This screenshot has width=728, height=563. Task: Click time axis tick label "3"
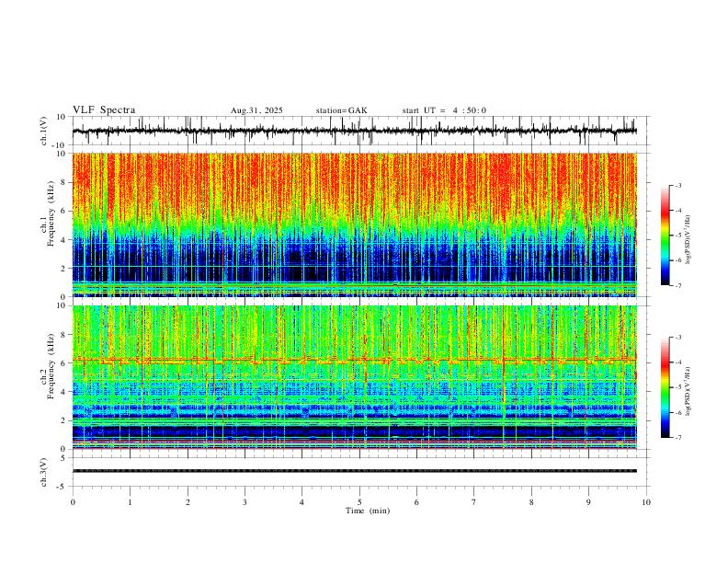point(245,502)
